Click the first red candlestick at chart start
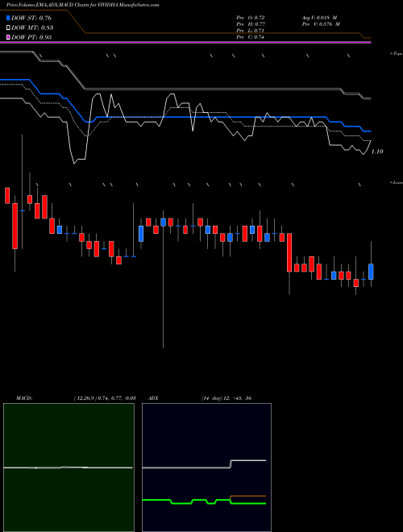 click(7, 195)
